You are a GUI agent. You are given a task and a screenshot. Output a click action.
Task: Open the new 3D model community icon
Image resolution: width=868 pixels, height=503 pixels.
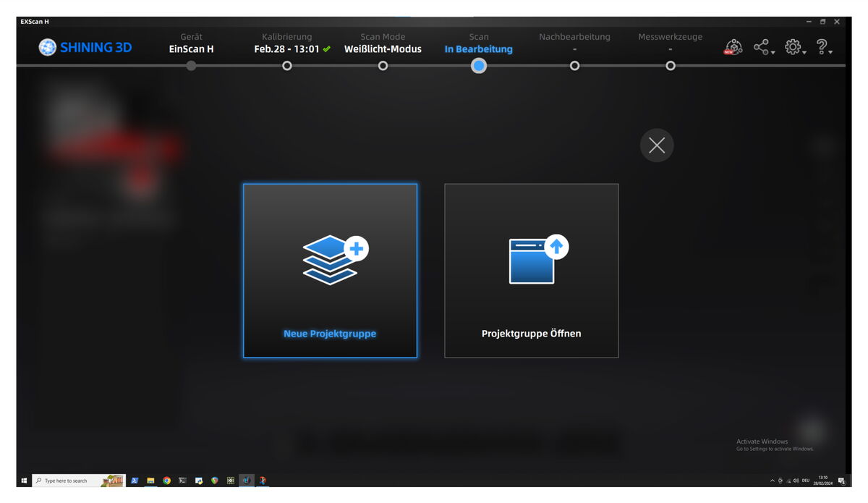[733, 48]
